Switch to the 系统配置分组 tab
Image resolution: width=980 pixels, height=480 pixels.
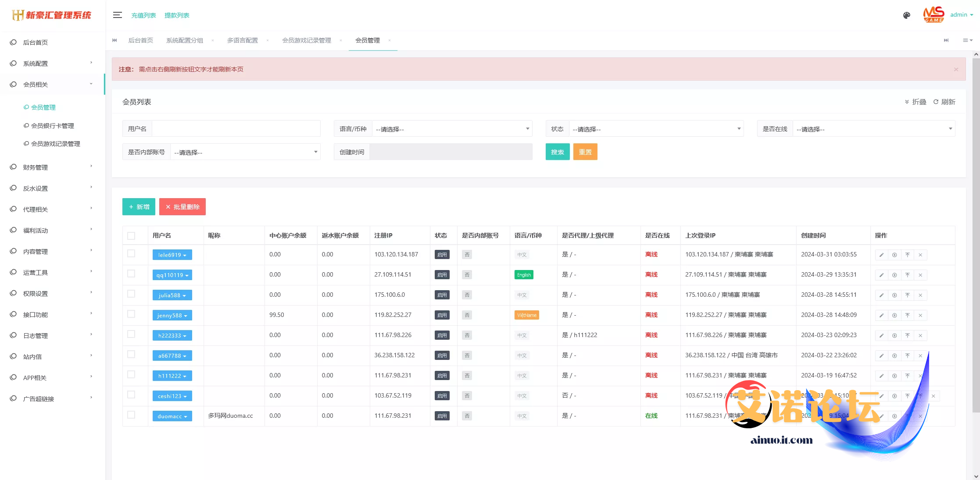click(x=184, y=40)
